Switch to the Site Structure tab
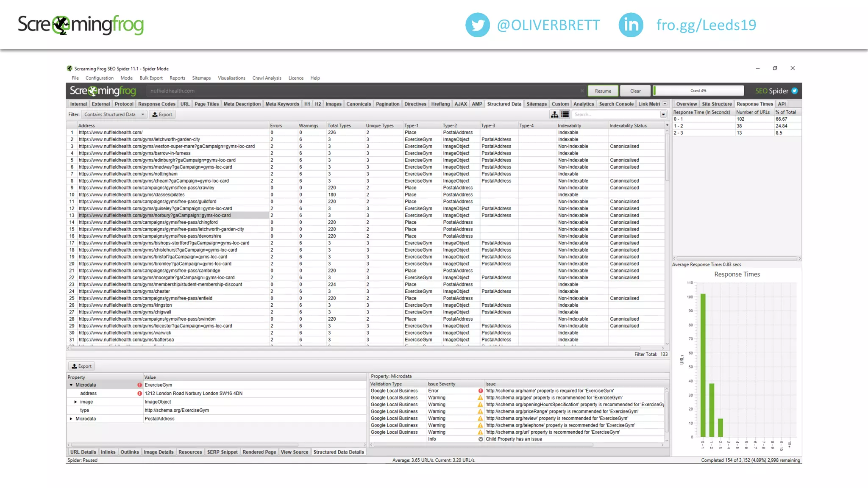The height and width of the screenshot is (488, 868). point(716,104)
